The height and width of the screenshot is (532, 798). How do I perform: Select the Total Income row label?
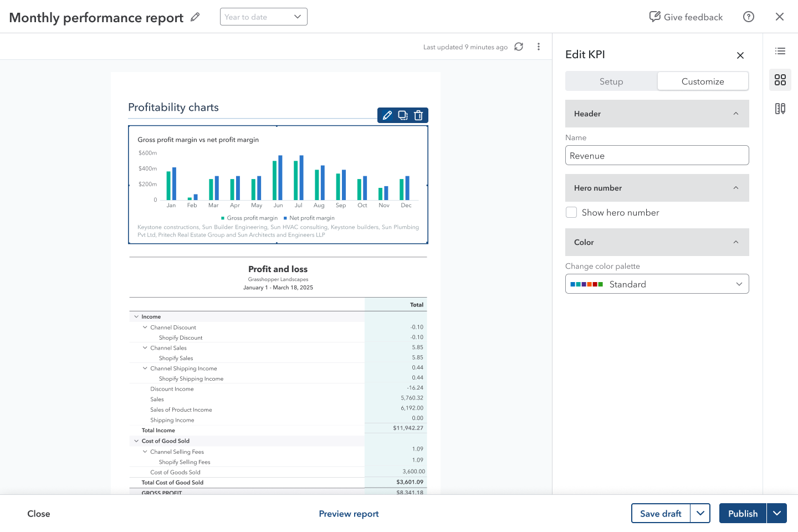tap(158, 430)
